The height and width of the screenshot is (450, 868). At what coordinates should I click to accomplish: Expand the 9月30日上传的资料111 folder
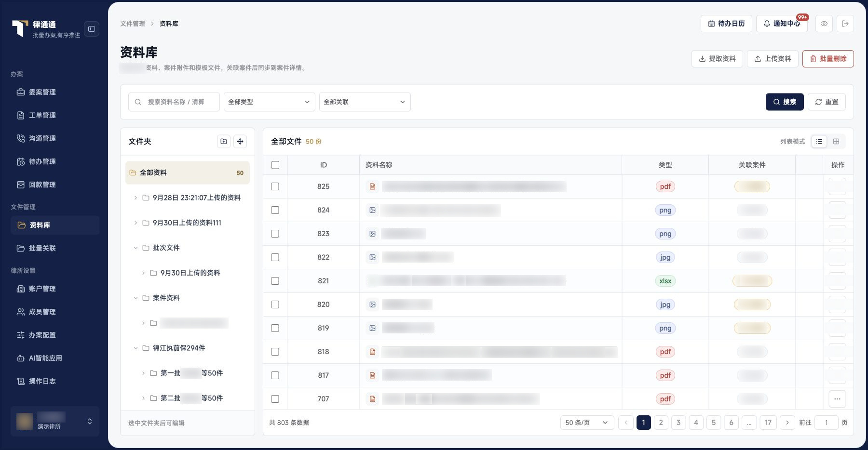tap(136, 223)
